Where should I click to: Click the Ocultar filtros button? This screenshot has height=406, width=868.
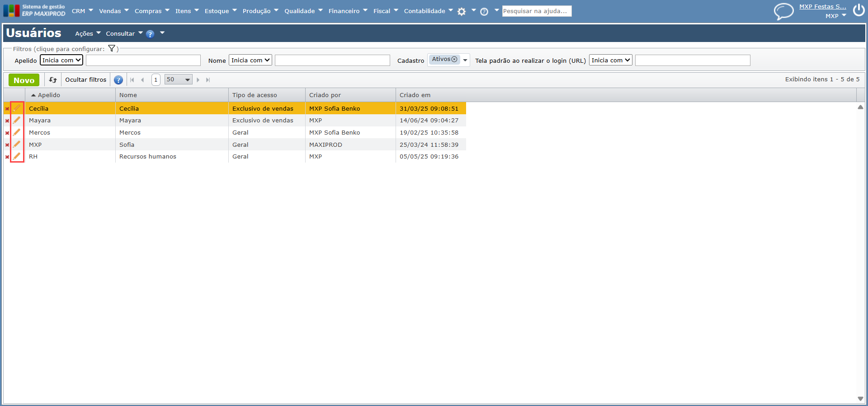click(x=86, y=79)
